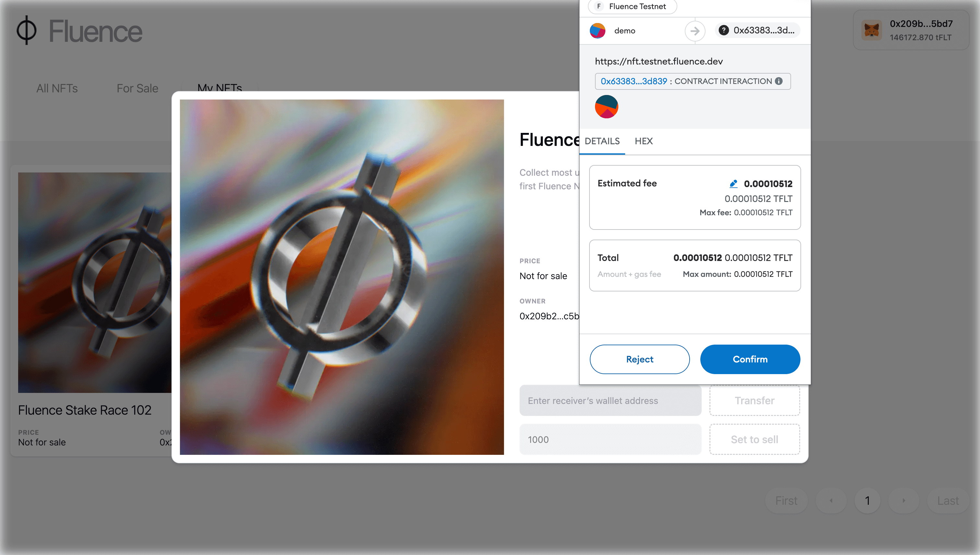Screen dimensions: 980x555
Task: Switch to the HEX tab
Action: (644, 141)
